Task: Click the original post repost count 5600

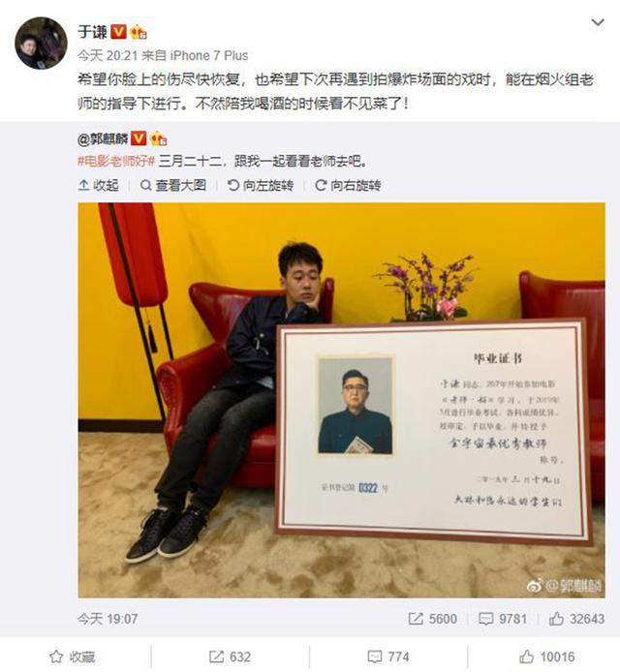Action: click(433, 619)
